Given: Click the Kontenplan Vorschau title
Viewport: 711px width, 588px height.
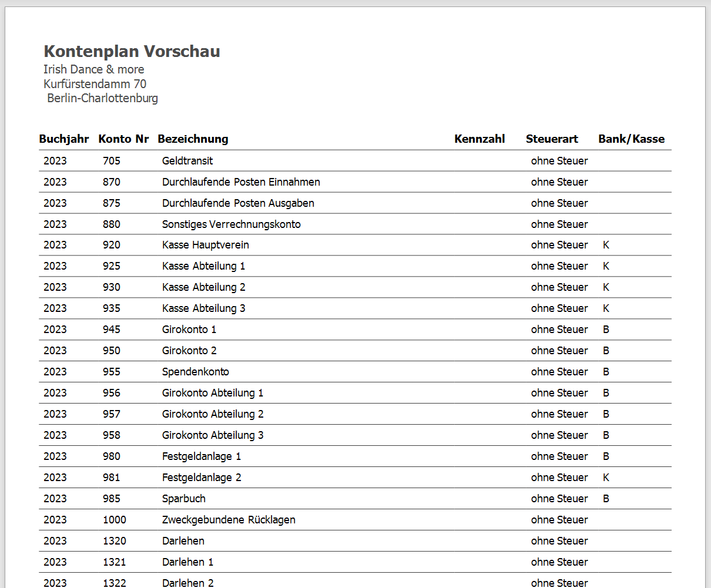Looking at the screenshot, I should [131, 51].
